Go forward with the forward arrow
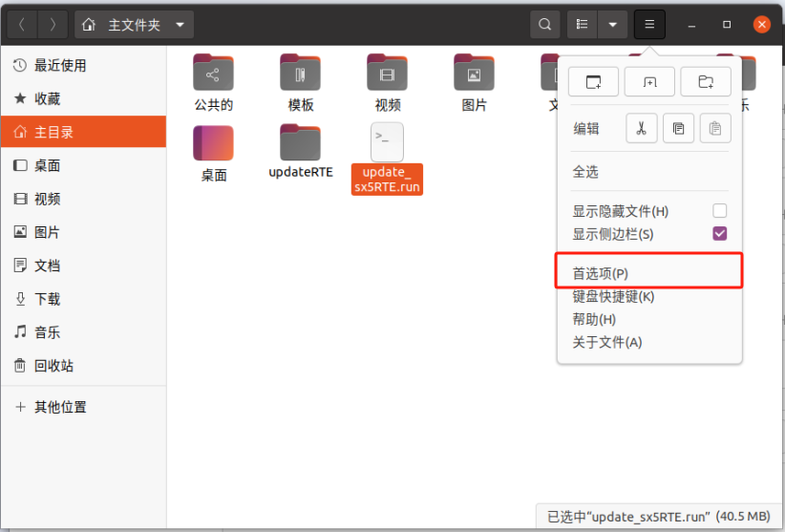Screen dimensions: 785x532 [53, 25]
